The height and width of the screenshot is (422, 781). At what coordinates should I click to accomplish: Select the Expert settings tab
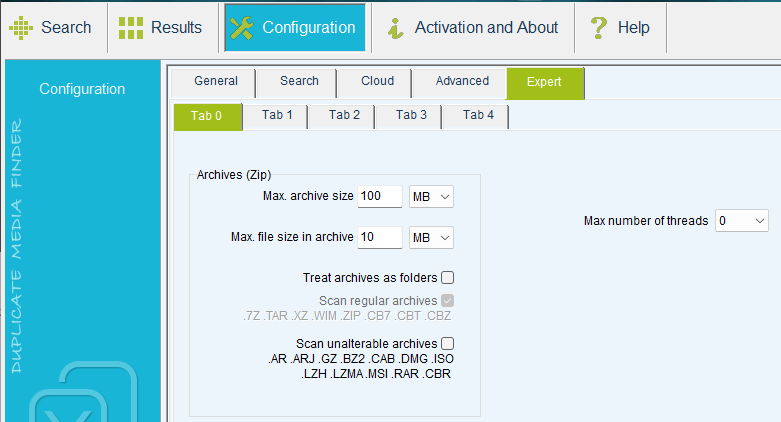coord(545,83)
